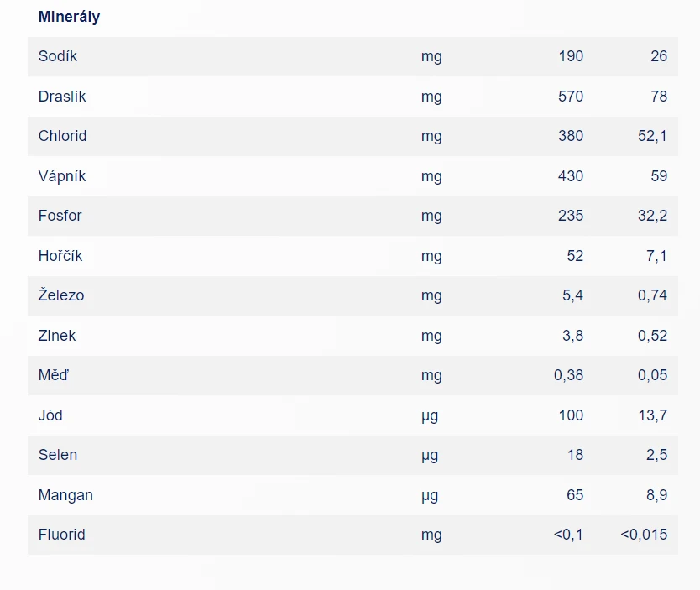
Task: Select the Železo row label
Action: click(61, 295)
